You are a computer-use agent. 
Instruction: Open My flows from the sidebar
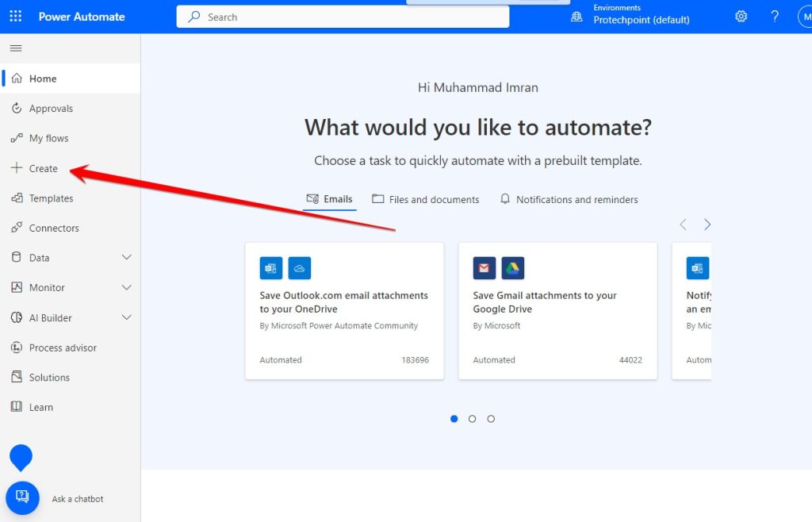48,138
